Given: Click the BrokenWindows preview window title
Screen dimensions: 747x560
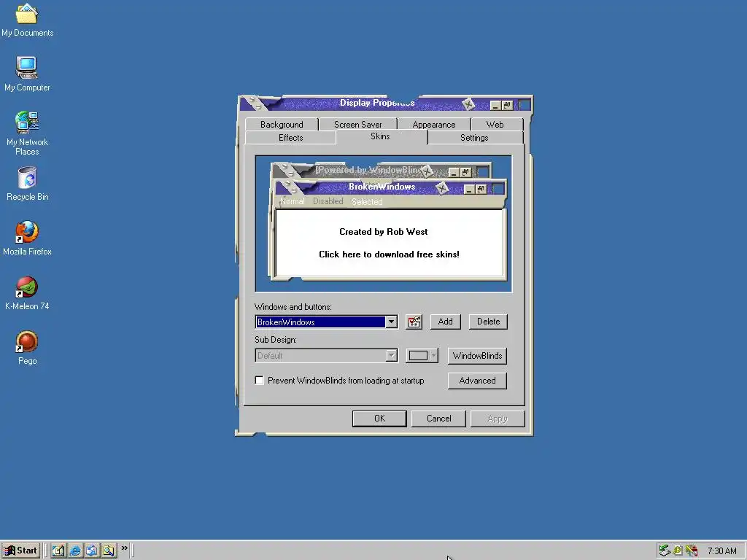Looking at the screenshot, I should pyautogui.click(x=382, y=187).
